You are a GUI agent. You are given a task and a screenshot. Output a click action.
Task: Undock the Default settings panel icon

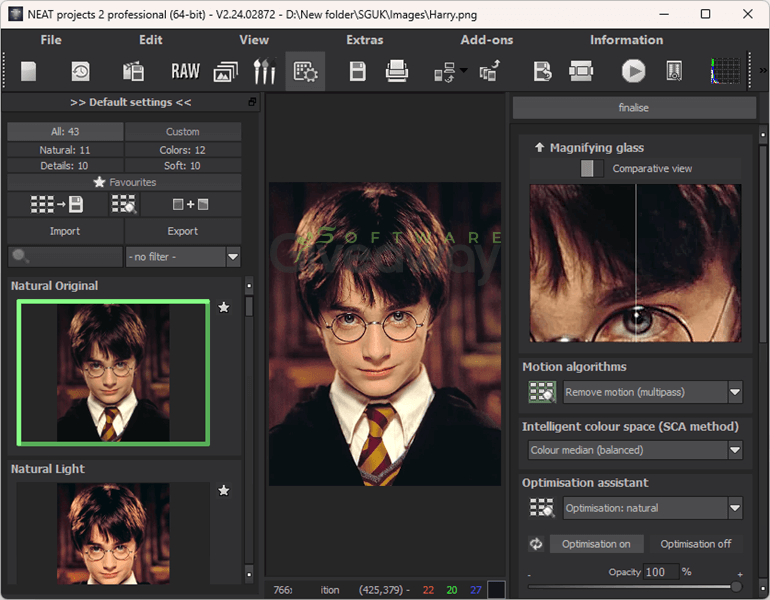click(x=252, y=102)
